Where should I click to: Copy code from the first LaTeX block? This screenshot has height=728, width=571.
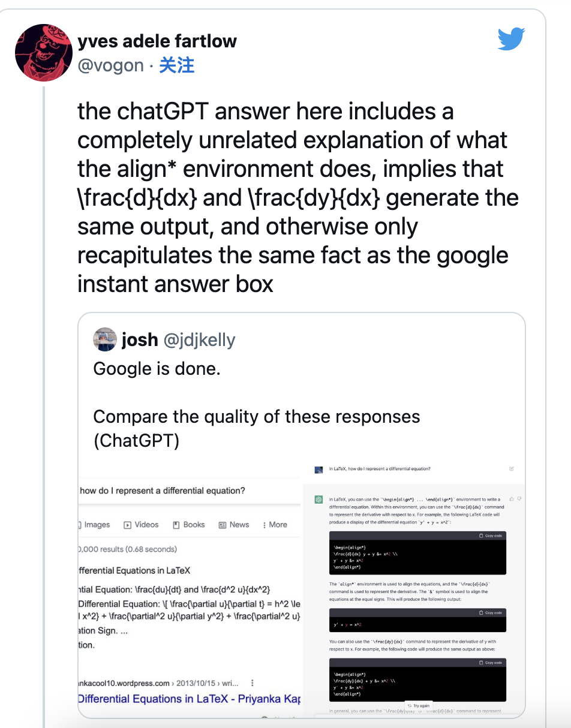tap(491, 536)
